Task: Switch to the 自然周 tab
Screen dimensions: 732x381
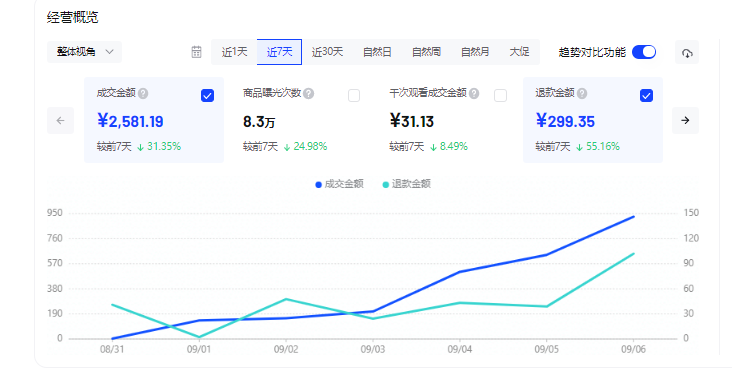Action: pos(426,52)
